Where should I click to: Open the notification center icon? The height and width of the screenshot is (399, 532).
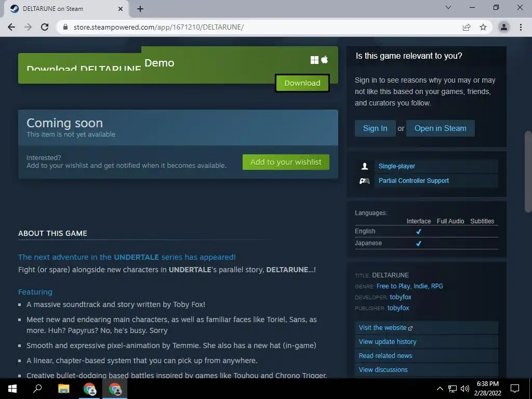(515, 389)
